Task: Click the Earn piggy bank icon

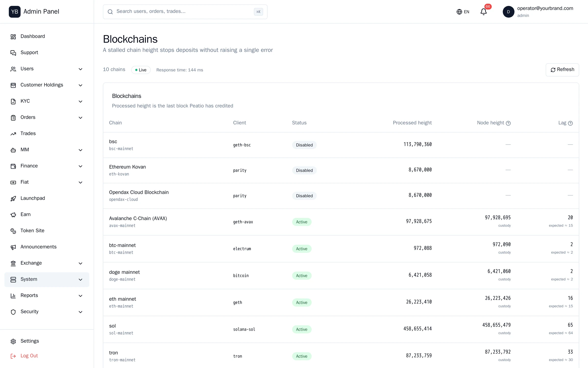Action: [x=13, y=215]
